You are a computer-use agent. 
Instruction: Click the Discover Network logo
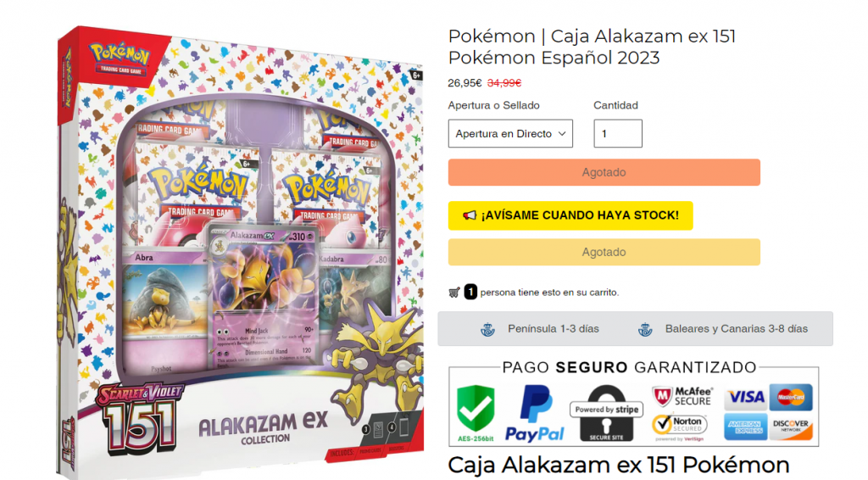point(791,427)
